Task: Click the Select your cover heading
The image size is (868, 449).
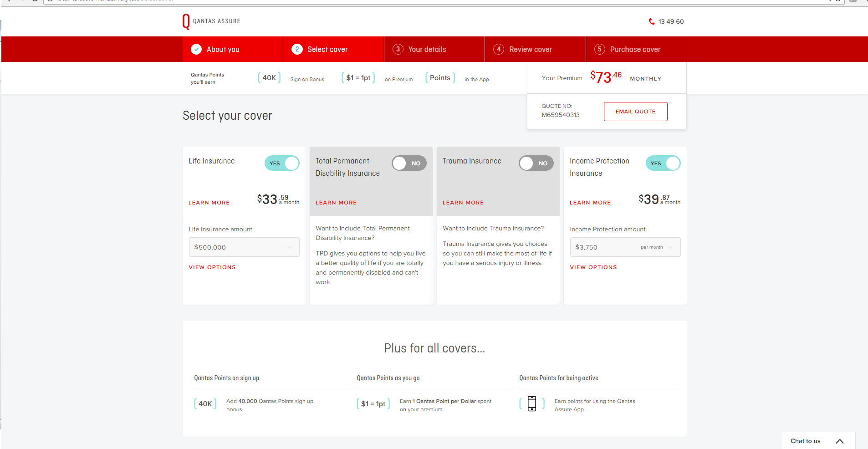Action: [227, 116]
